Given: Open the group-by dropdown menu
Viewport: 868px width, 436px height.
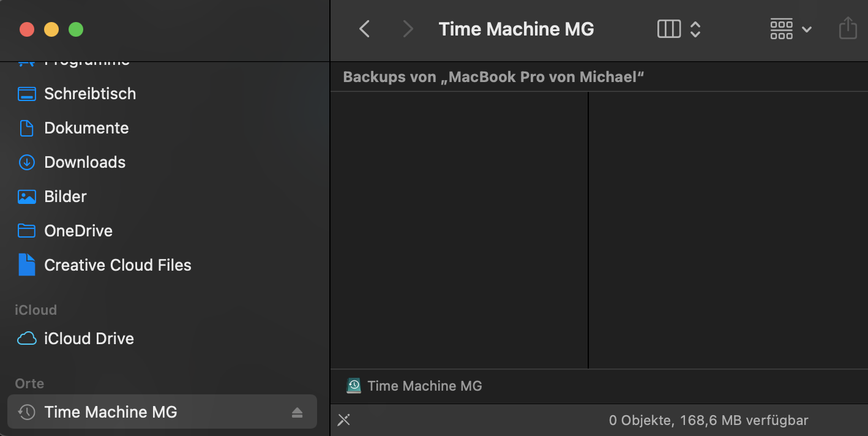Looking at the screenshot, I should pos(791,29).
